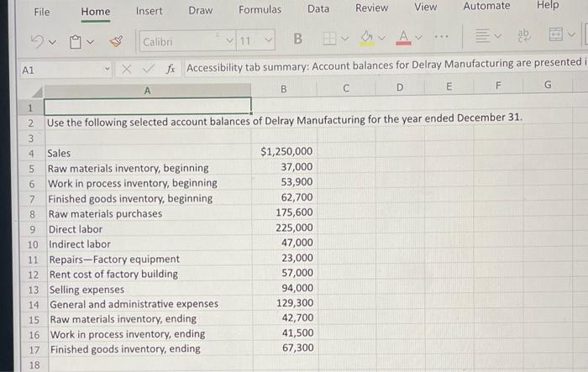The height and width of the screenshot is (372, 588).
Task: Open the Insert tab
Action: click(x=149, y=11)
